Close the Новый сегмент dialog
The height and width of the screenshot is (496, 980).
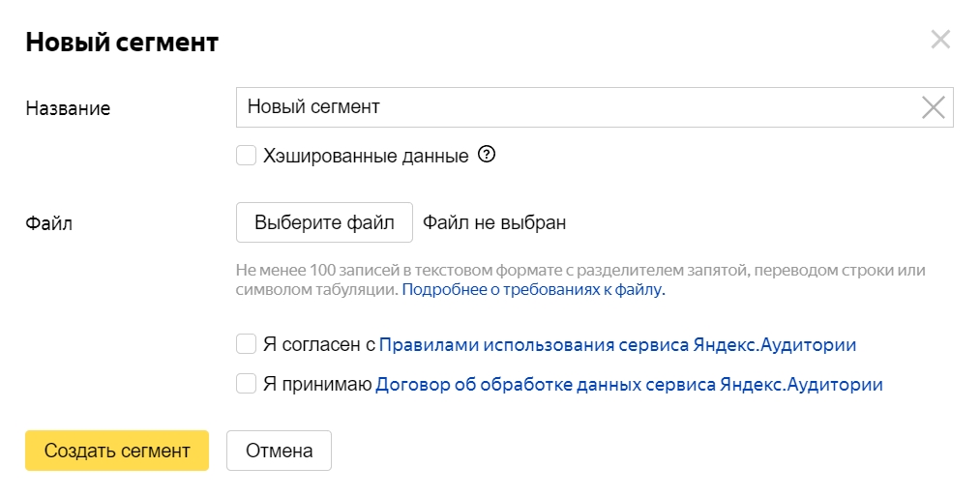pos(940,40)
